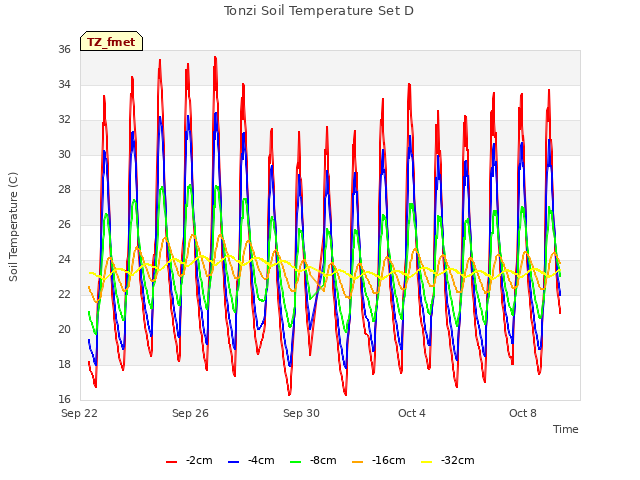The height and width of the screenshot is (480, 640).
Task: Click the 22 y-axis tick label
Action: [x=64, y=294]
